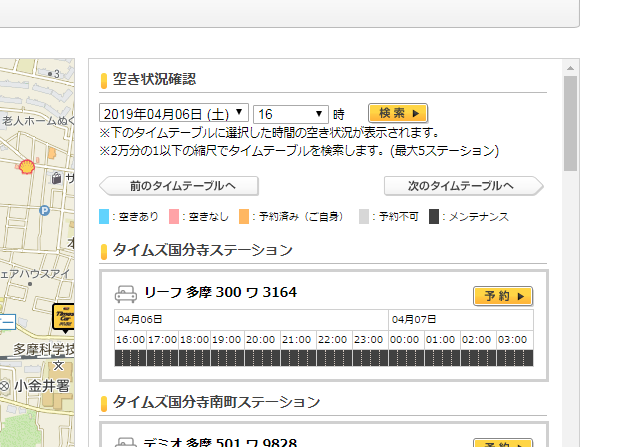Click the 小金井署 label on map

coord(42,386)
